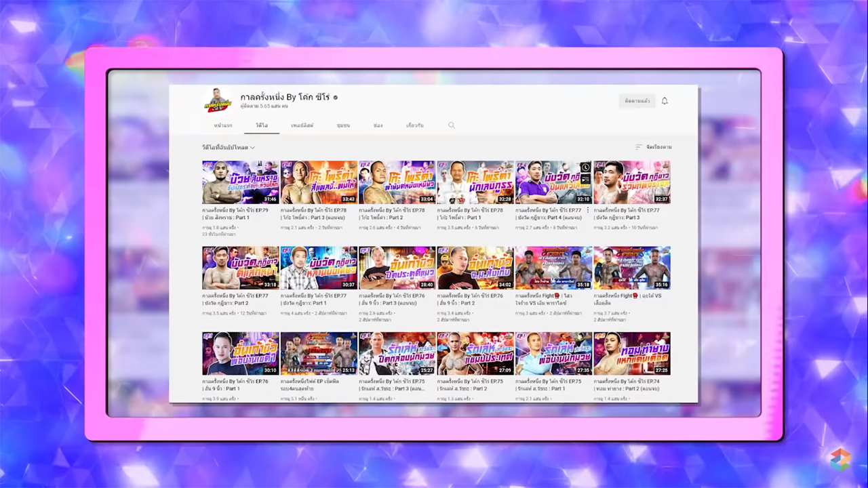Select the เพลย์ลิสต์ tab
Screen dimensions: 868x488
tap(302, 125)
